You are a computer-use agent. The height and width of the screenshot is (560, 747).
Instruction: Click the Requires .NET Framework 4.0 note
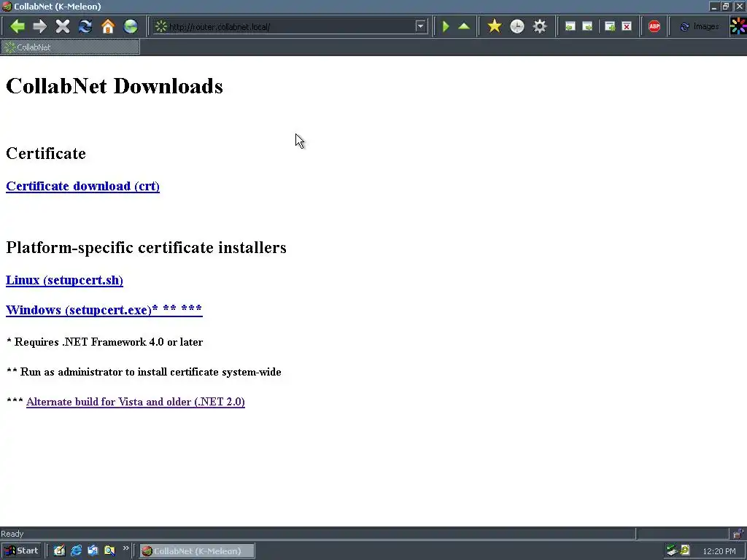pos(105,342)
